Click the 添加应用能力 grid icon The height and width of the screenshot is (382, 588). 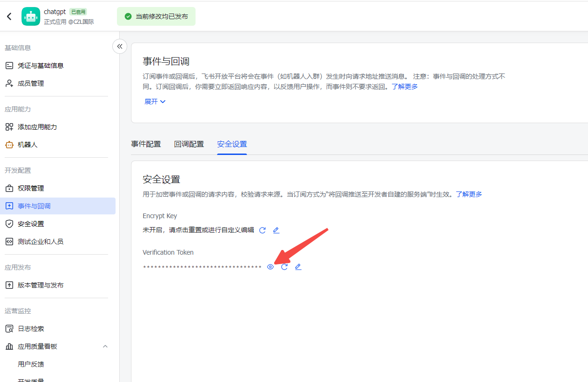[x=9, y=127]
